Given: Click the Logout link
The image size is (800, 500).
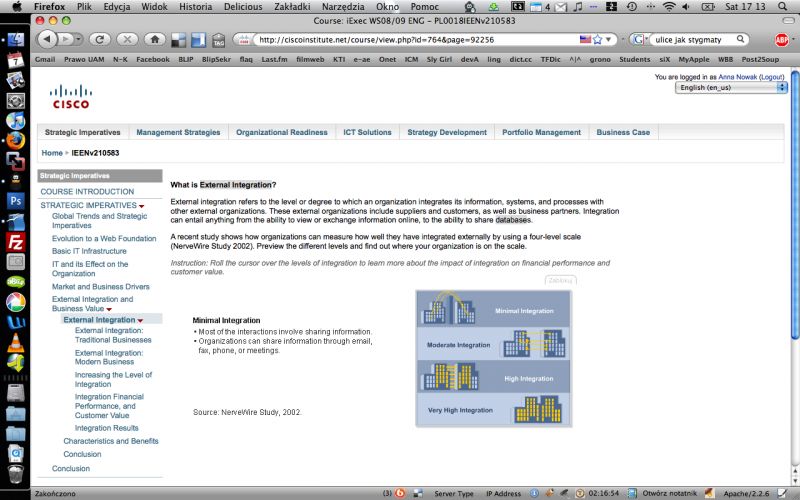Looking at the screenshot, I should pos(771,77).
